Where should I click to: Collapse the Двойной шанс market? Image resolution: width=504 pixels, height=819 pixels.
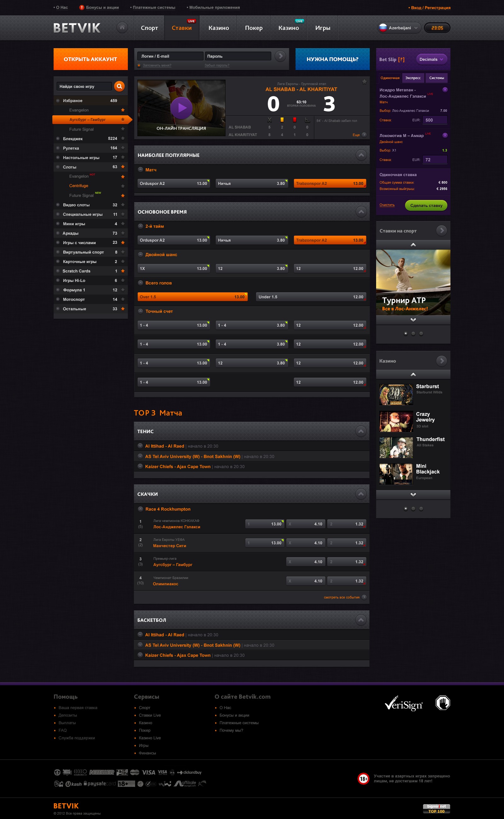pos(140,254)
